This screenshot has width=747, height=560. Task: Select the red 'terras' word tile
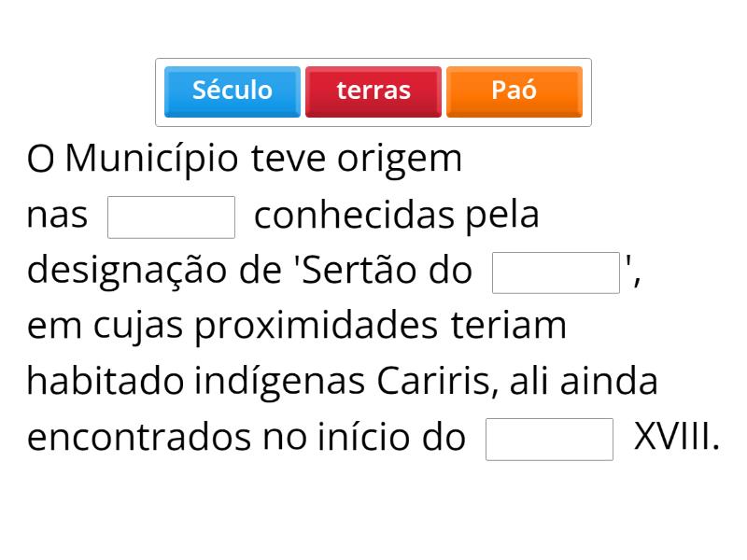pyautogui.click(x=373, y=91)
